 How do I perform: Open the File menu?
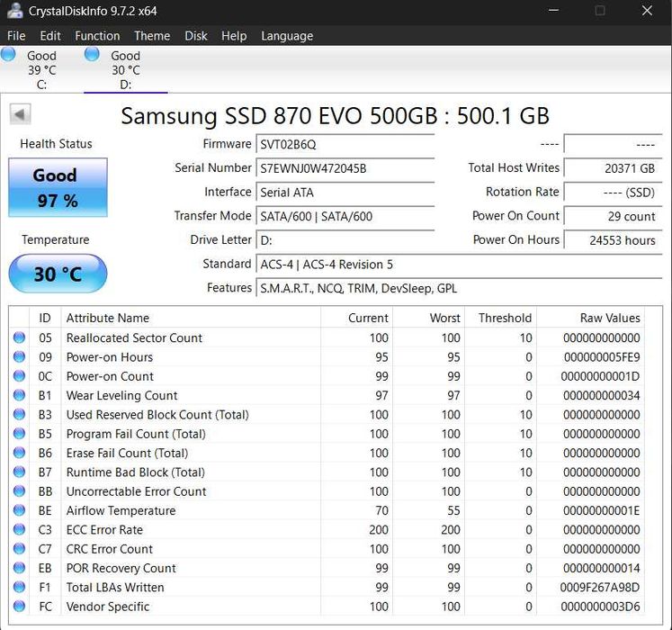tap(16, 36)
